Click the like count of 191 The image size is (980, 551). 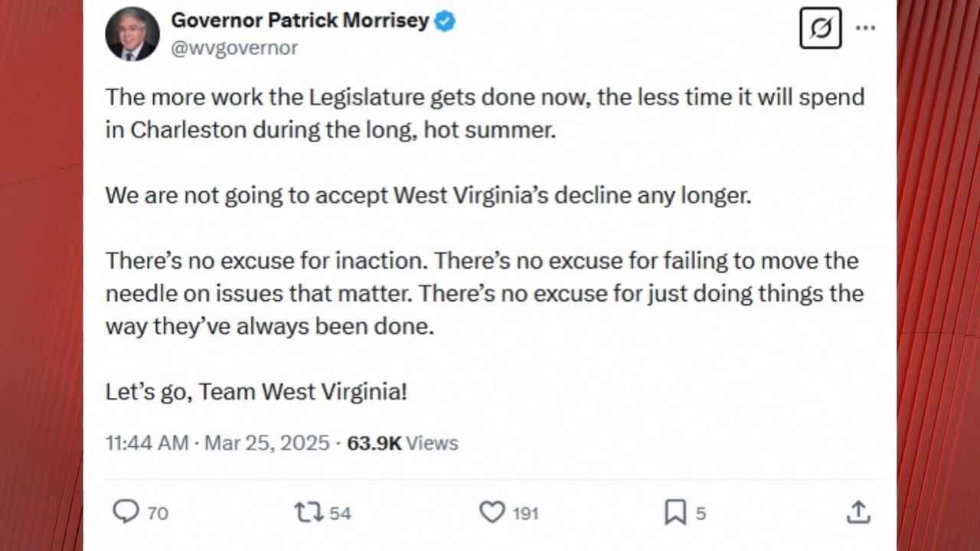(x=525, y=513)
